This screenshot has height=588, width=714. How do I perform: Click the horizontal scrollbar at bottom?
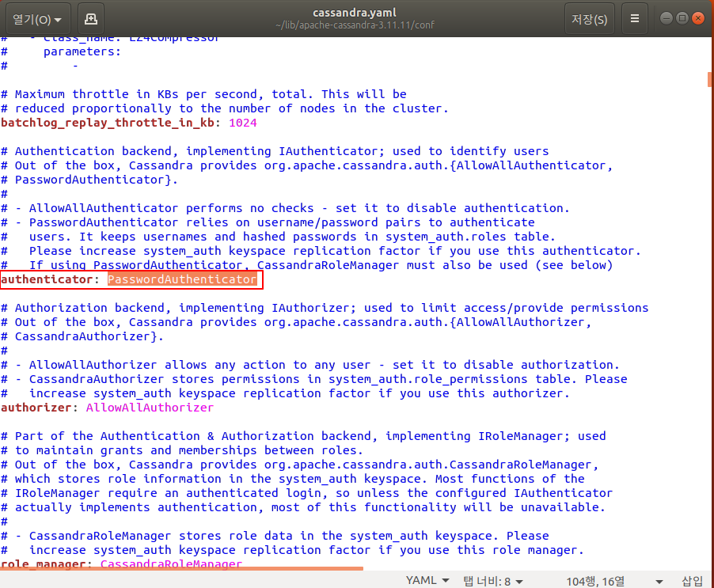click(182, 568)
